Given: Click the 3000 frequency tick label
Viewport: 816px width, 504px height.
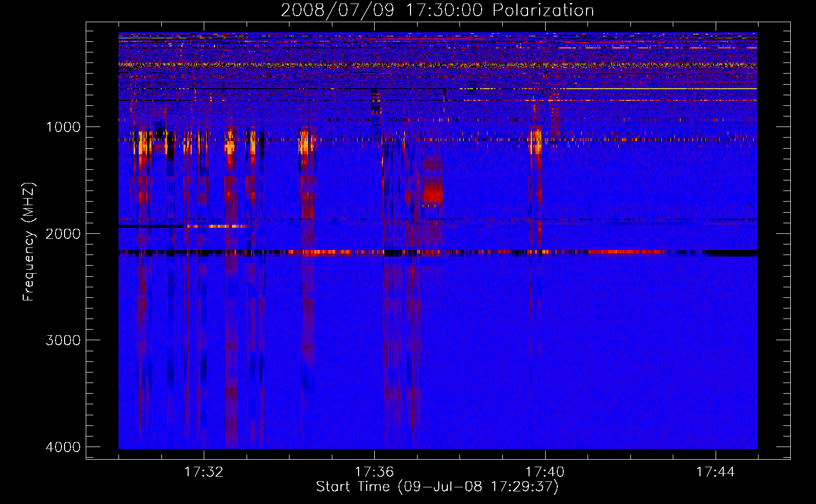Looking at the screenshot, I should [x=63, y=340].
